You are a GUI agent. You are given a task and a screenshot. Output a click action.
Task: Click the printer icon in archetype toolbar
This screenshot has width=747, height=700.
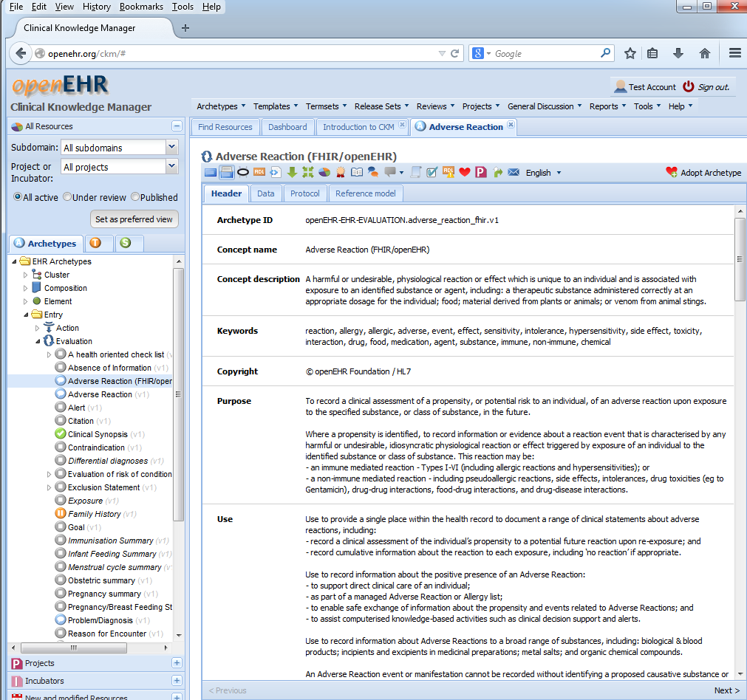[x=227, y=172]
